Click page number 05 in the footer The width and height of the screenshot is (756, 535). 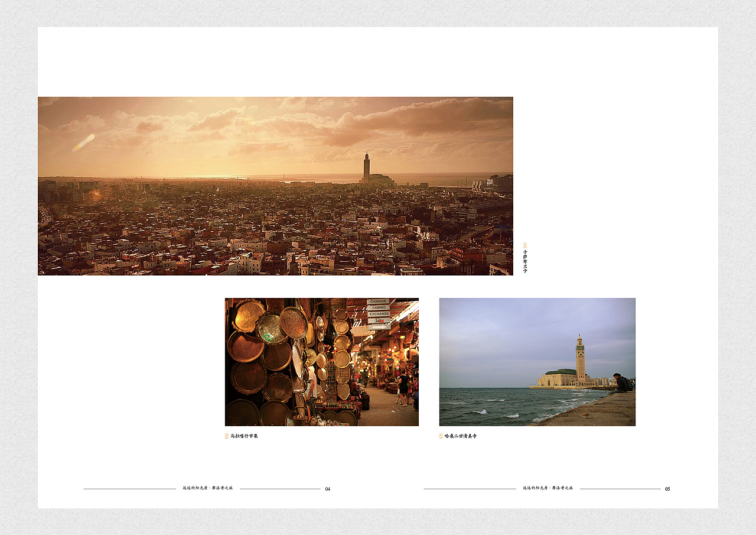pyautogui.click(x=667, y=489)
